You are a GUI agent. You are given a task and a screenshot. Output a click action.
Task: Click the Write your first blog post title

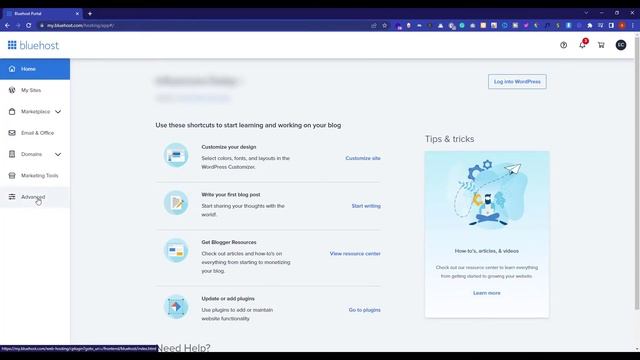coord(231,195)
